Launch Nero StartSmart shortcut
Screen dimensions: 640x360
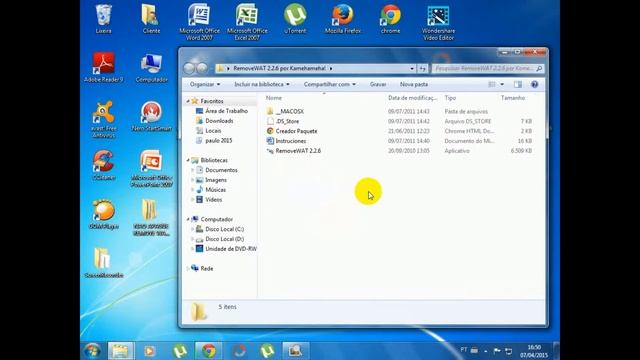pyautogui.click(x=151, y=116)
